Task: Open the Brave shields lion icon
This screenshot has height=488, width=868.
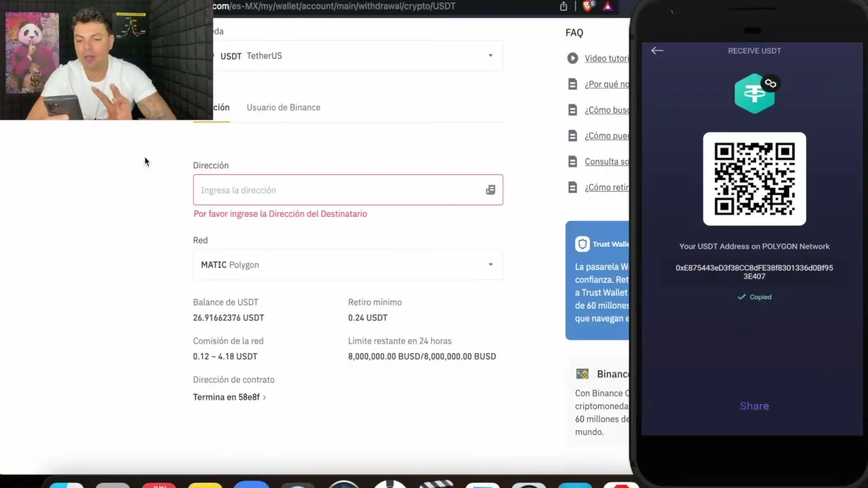Action: coord(589,6)
